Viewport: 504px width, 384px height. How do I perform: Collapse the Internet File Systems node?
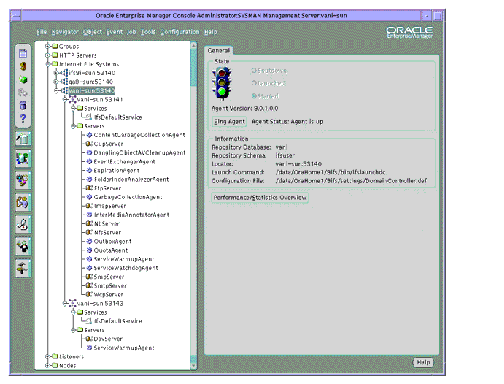(x=47, y=64)
